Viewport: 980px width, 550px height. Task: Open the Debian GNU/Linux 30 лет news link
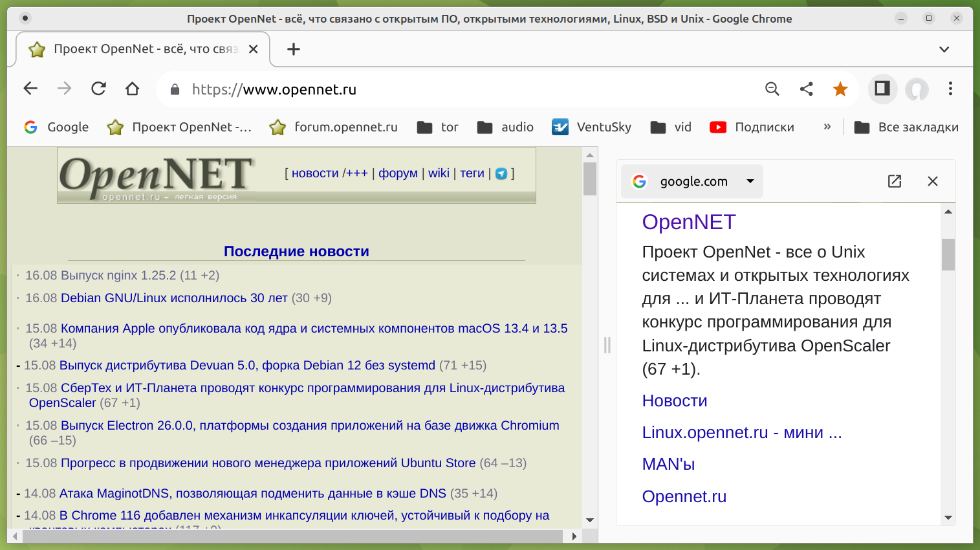(174, 298)
